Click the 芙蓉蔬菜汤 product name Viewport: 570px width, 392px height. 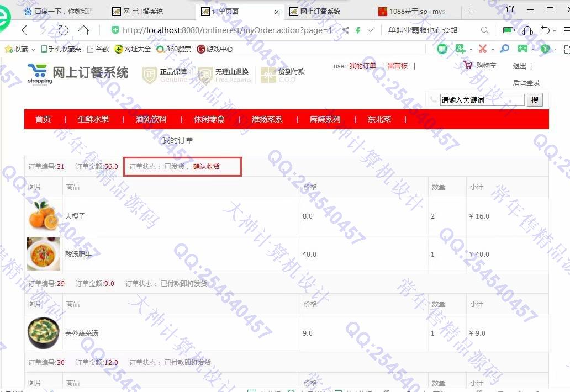point(81,333)
